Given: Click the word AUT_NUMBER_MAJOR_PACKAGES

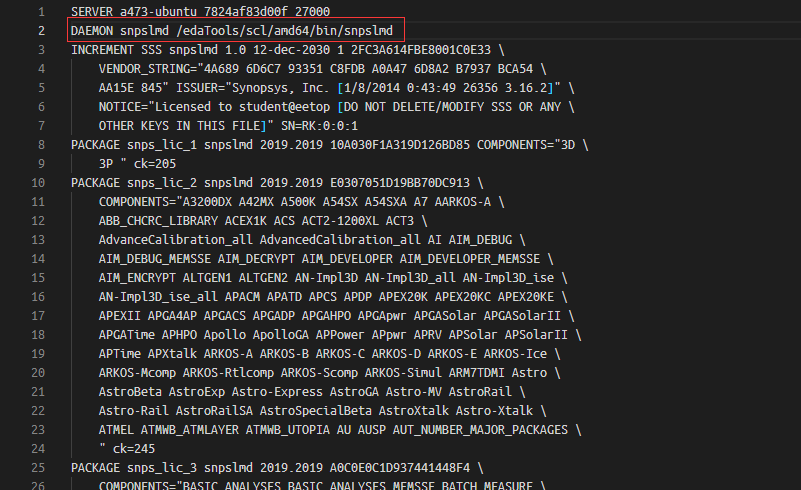Looking at the screenshot, I should [480, 430].
